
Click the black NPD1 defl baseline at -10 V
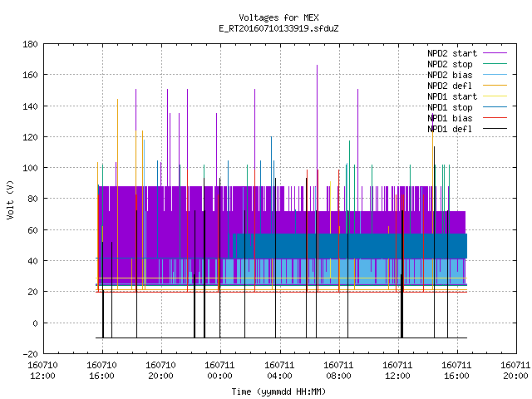point(281,338)
